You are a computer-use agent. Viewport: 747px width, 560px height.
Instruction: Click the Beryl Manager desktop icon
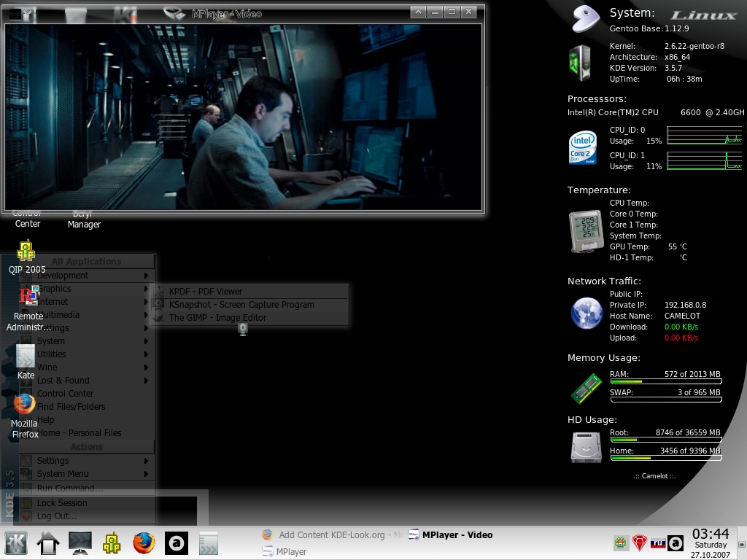click(x=84, y=221)
